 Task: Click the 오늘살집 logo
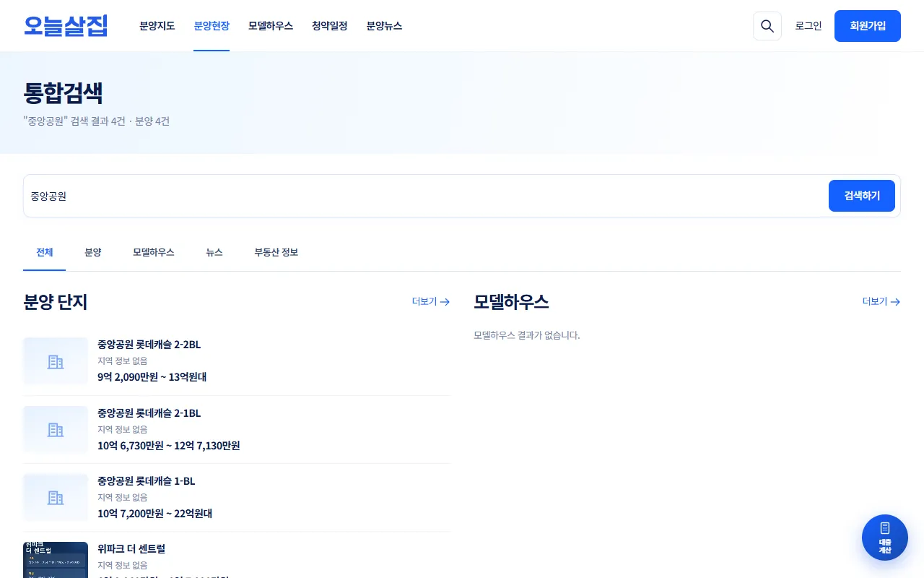66,26
